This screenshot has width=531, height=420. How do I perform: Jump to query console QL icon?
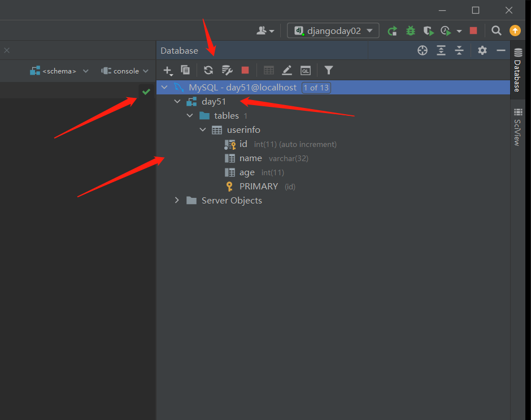(306, 71)
